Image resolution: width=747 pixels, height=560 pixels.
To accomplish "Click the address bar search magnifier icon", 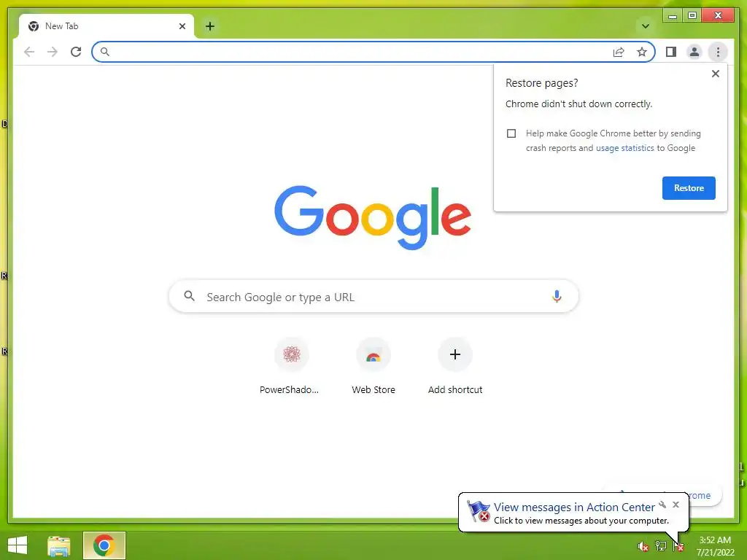I will [105, 52].
